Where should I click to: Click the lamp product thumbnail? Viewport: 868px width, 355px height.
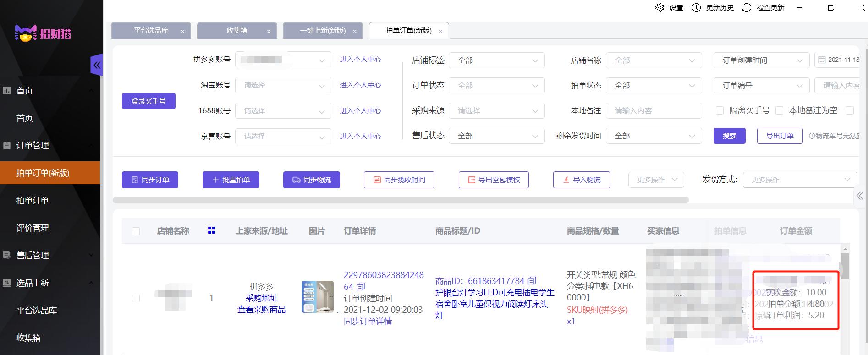pos(318,297)
